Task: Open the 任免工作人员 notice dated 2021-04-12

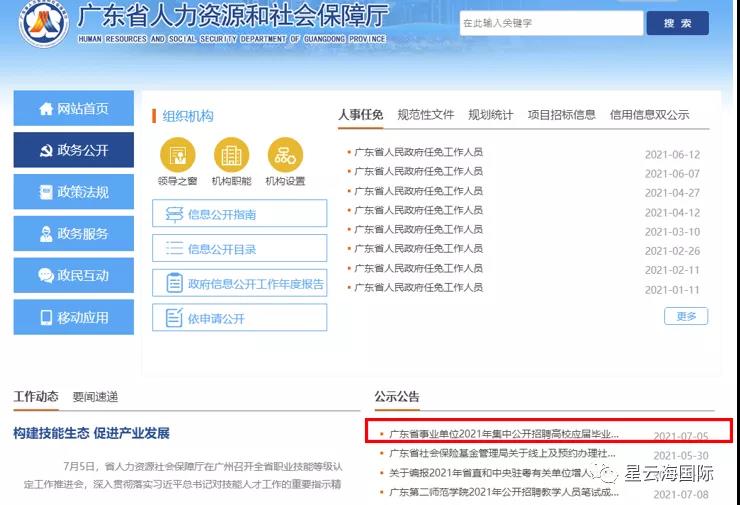Action: (419, 210)
